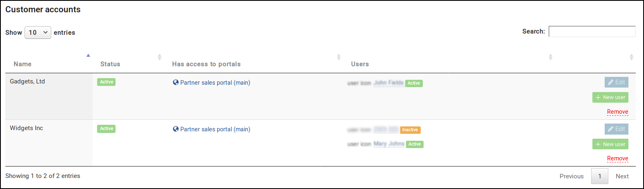Viewport: 644px width, 189px height.
Task: Focus the Search input field
Action: tap(592, 32)
